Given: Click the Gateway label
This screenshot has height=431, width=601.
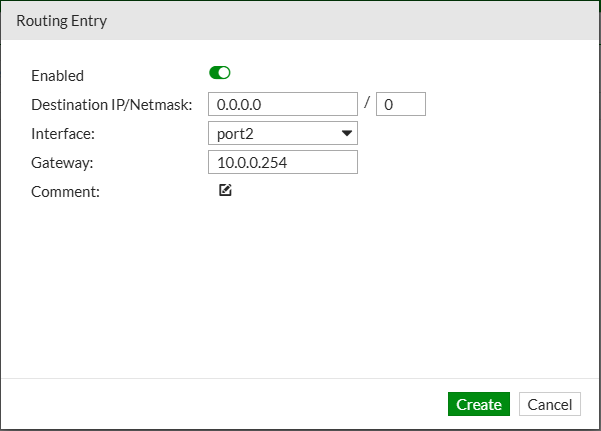Looking at the screenshot, I should point(62,163).
